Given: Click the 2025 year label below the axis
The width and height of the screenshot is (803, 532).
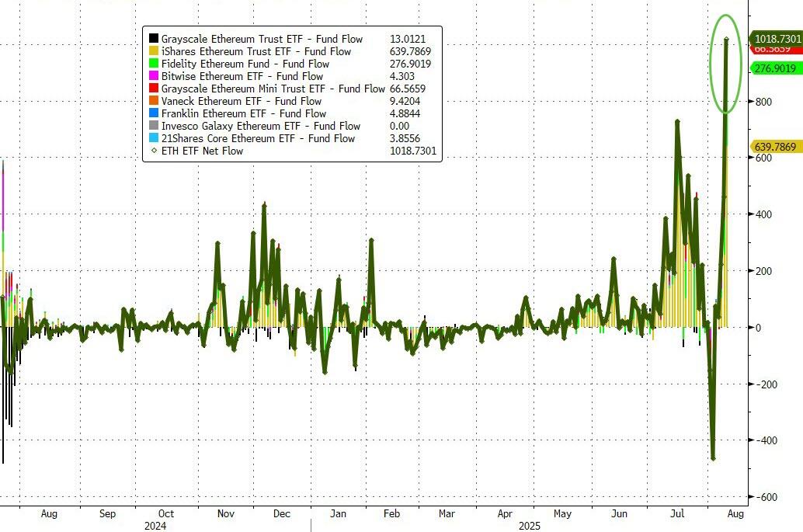Looking at the screenshot, I should point(530,526).
